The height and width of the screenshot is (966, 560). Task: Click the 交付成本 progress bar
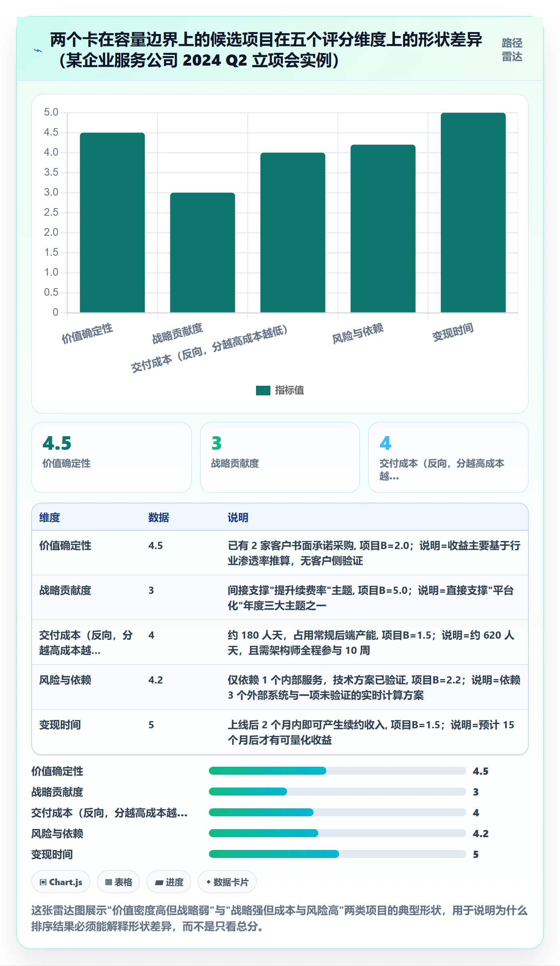click(337, 812)
